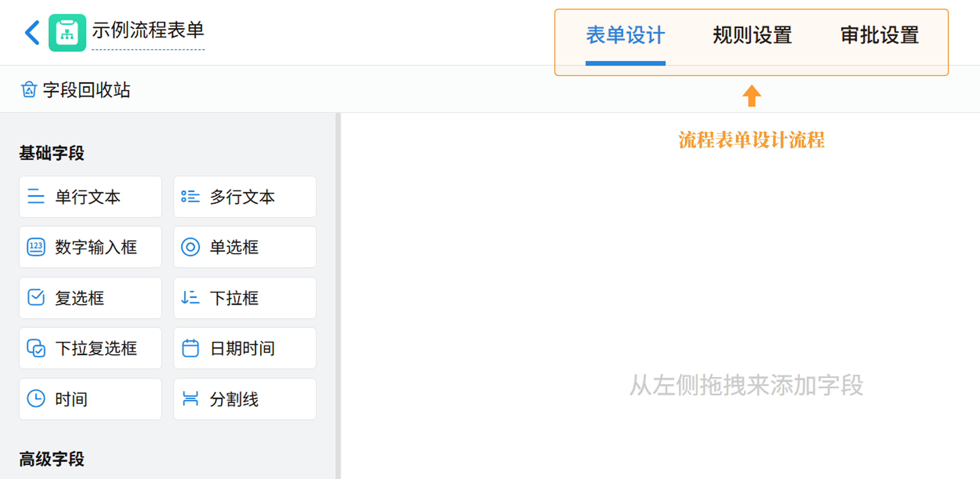Click the blue back arrow
Screen dimensions: 980x479
point(33,33)
